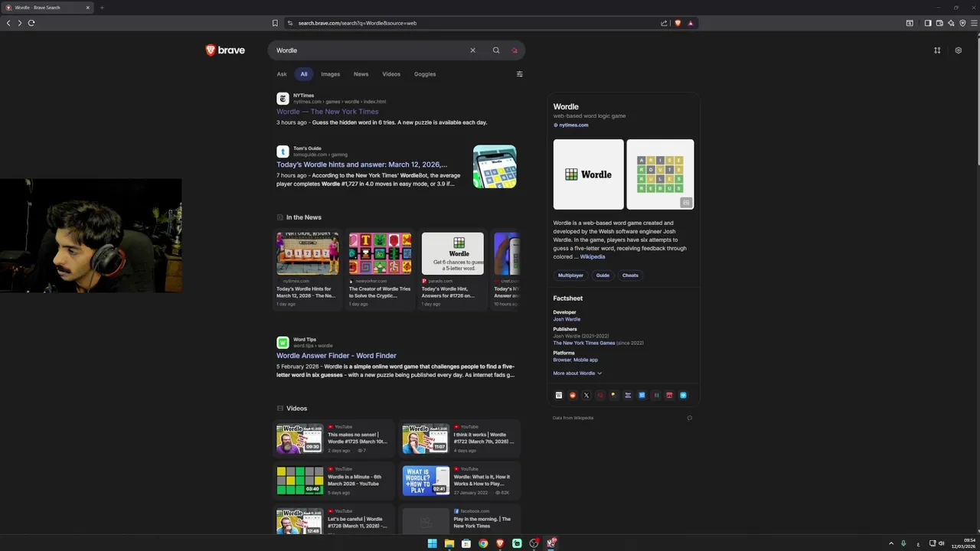
Task: Click the feedback speech bubble icon
Action: click(689, 418)
